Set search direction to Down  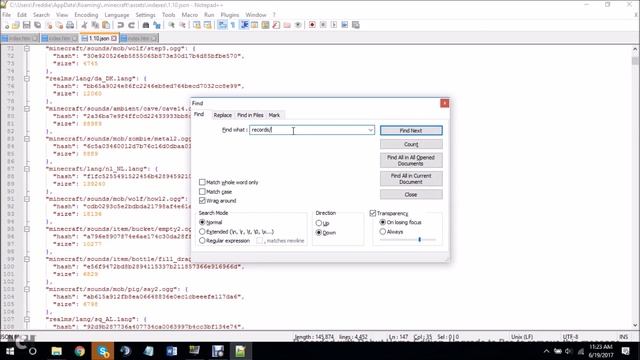click(x=319, y=233)
